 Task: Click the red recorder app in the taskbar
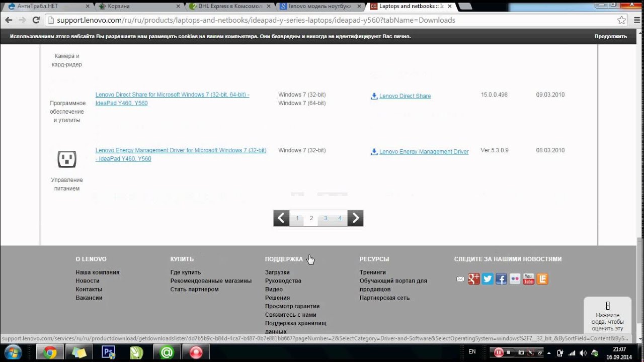(x=196, y=352)
